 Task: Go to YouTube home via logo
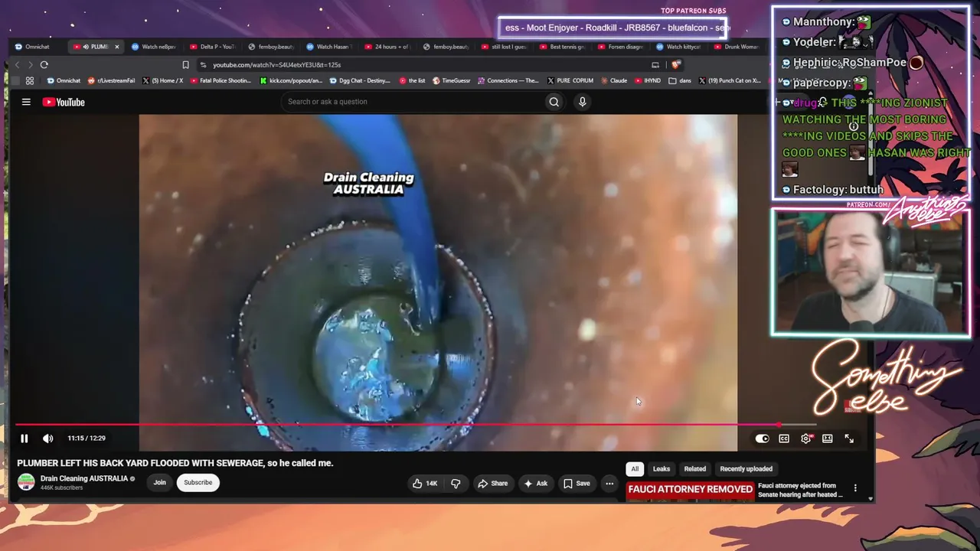pyautogui.click(x=64, y=102)
